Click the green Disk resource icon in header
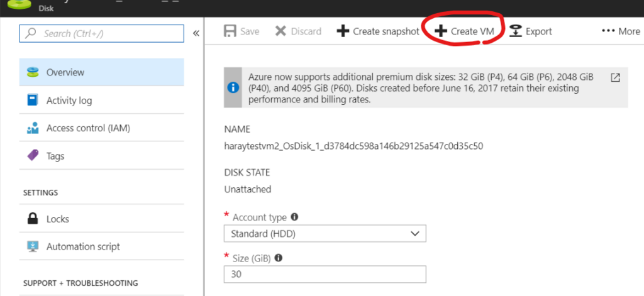 (x=18, y=4)
